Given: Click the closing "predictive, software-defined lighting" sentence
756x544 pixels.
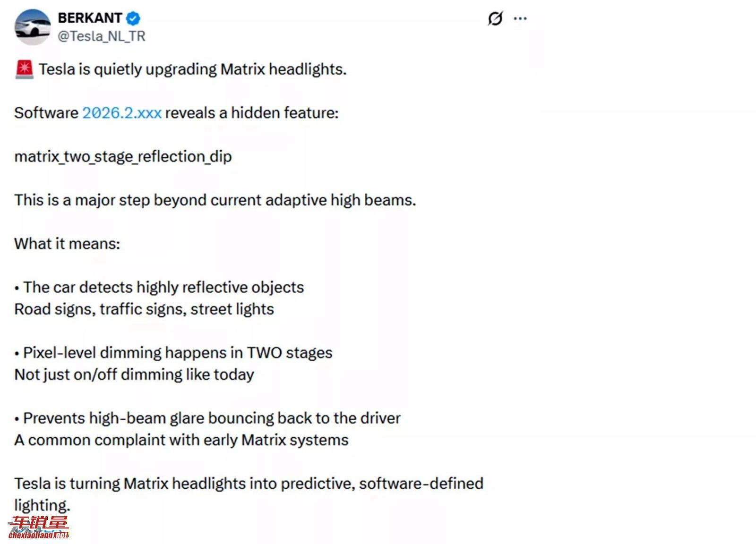Looking at the screenshot, I should pyautogui.click(x=249, y=484).
